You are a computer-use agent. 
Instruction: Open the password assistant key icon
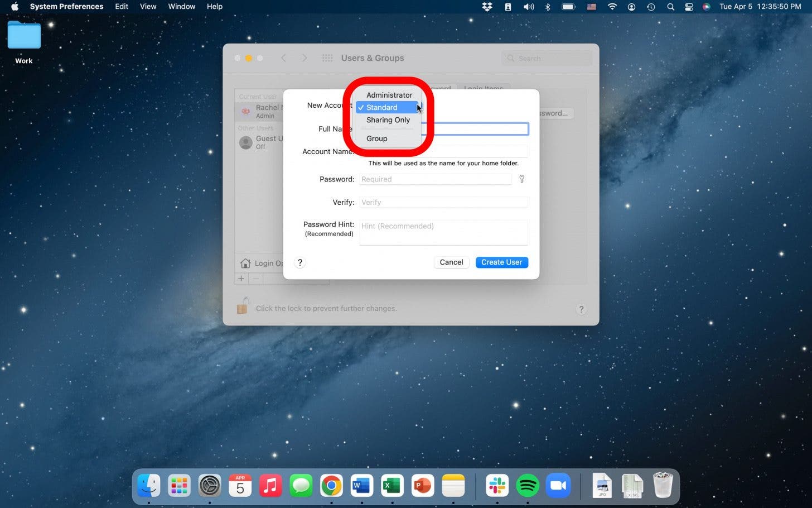521,179
